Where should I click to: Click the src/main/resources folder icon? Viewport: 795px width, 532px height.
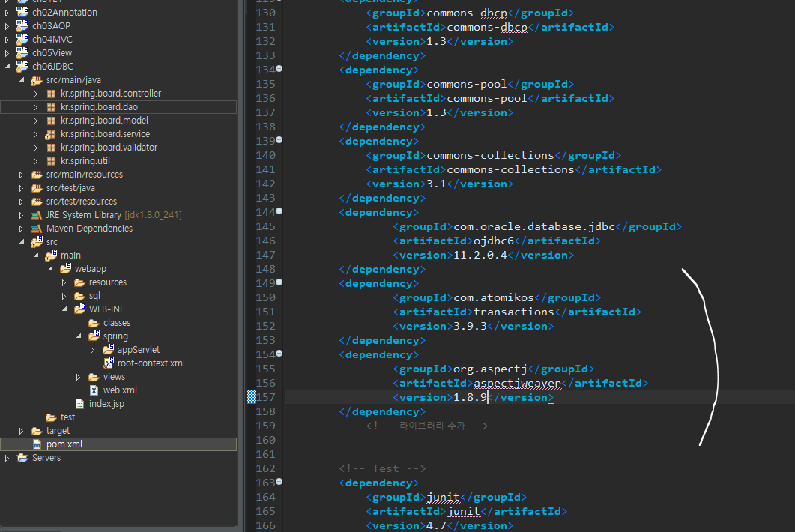[x=37, y=175]
